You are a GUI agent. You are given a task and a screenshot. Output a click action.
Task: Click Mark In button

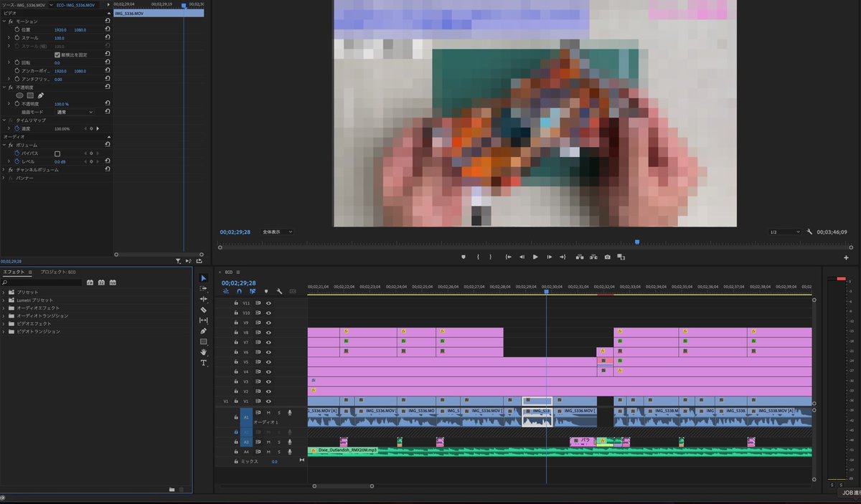pos(477,257)
